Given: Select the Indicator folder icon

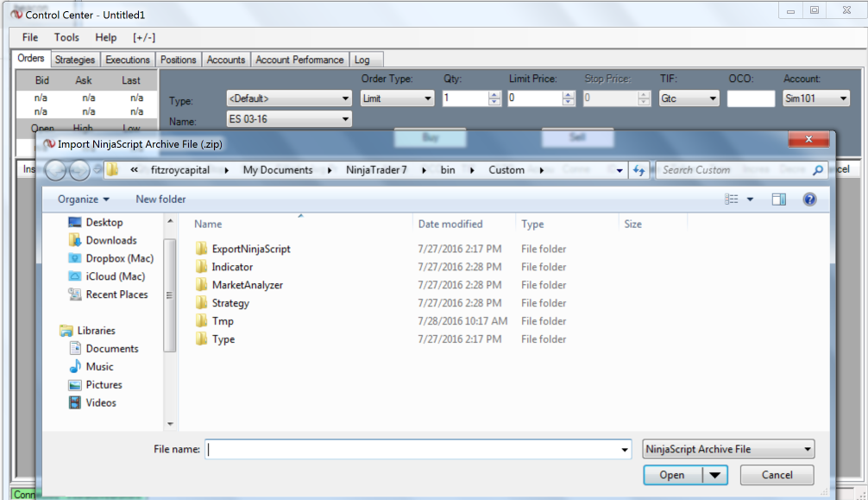Looking at the screenshot, I should 202,267.
